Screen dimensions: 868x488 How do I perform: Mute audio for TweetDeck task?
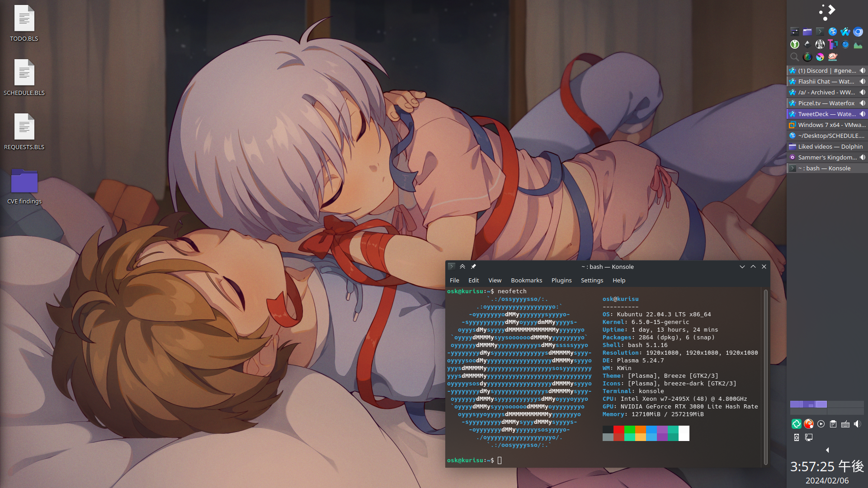[x=863, y=114]
